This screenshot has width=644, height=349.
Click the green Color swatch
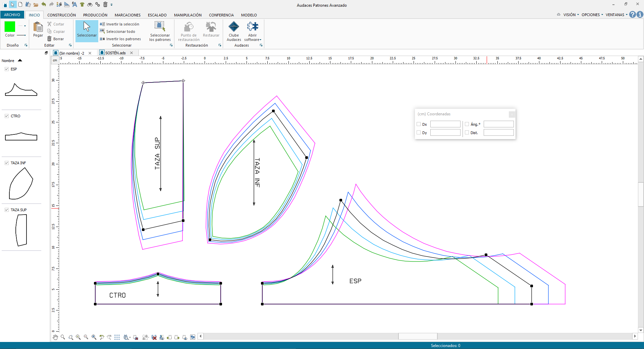pos(10,26)
